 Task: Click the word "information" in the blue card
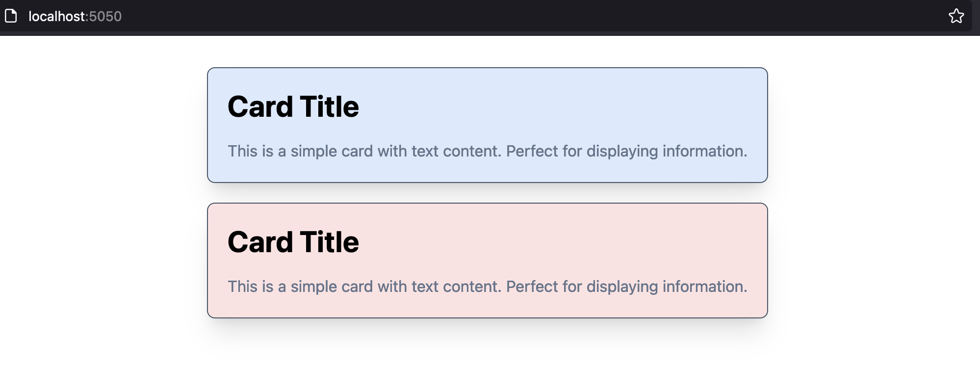pos(703,151)
